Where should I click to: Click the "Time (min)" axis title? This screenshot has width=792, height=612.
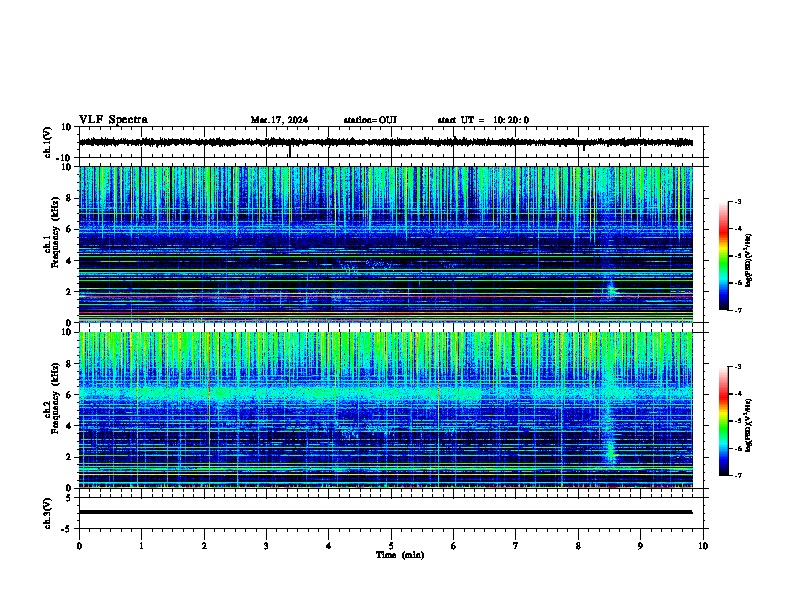tap(400, 555)
